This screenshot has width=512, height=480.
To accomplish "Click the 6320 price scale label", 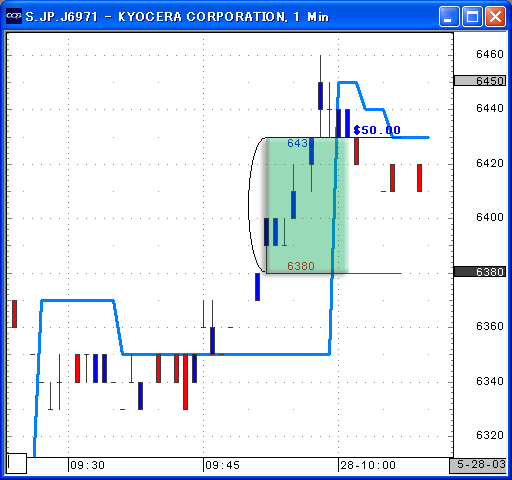I will tap(490, 435).
